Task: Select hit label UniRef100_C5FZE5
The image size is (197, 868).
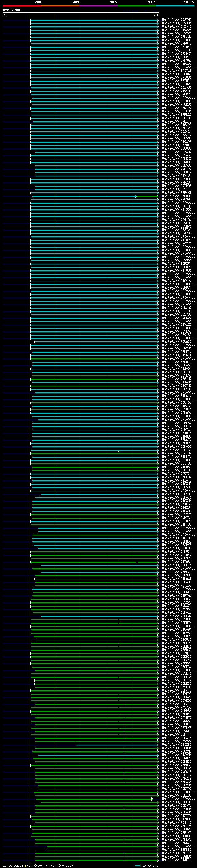Action: tap(177, 853)
